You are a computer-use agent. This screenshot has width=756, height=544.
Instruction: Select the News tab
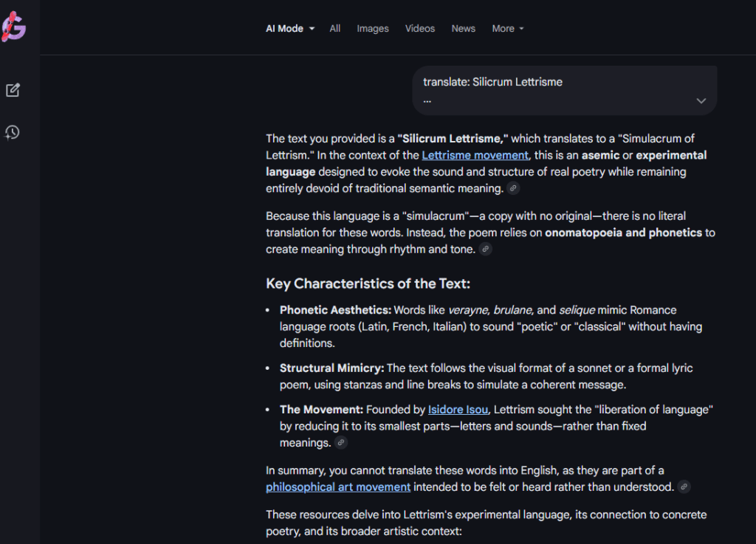(464, 29)
